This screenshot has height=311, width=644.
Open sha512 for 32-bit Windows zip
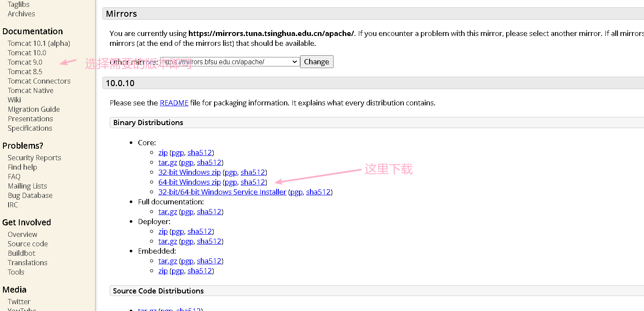click(253, 172)
